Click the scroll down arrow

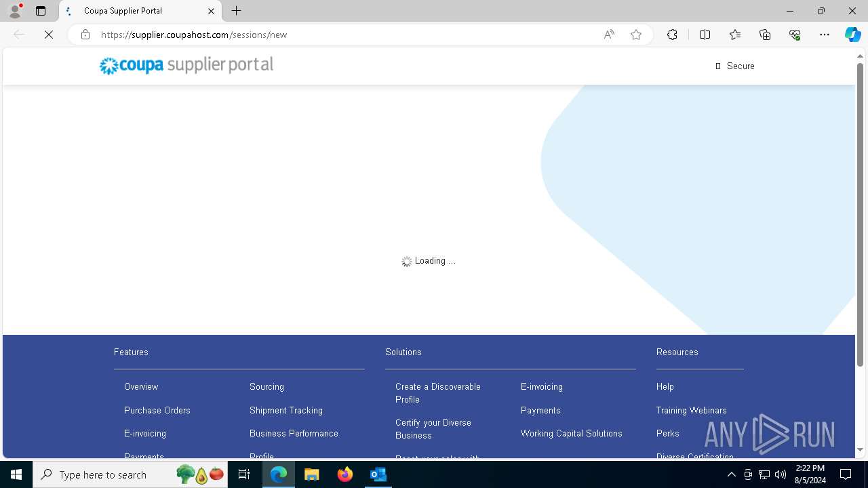click(860, 449)
